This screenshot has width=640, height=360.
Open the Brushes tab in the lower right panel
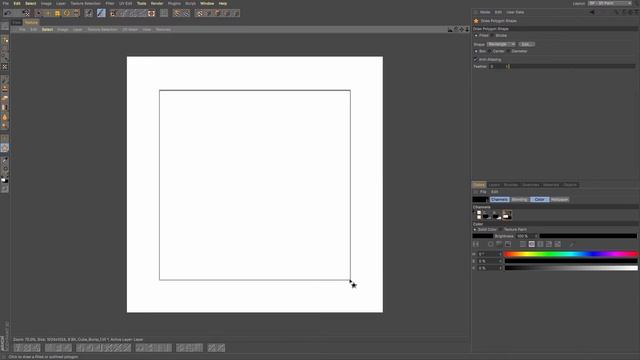click(x=511, y=185)
